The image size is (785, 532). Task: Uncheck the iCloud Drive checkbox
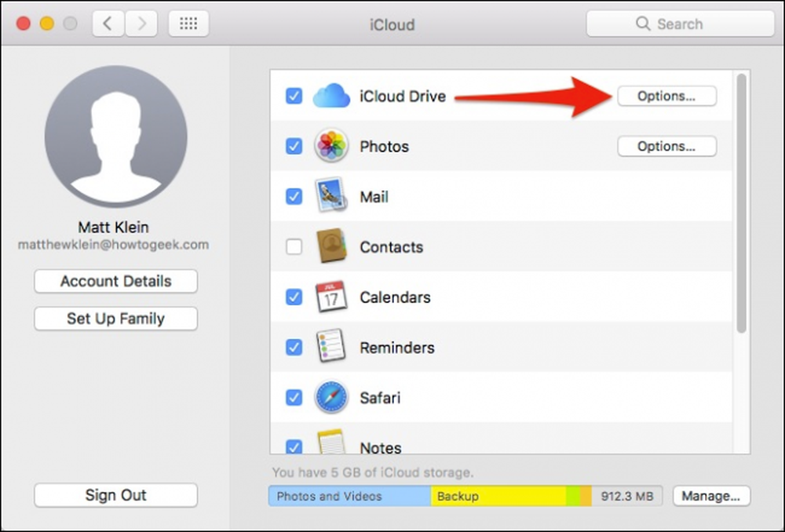[294, 96]
